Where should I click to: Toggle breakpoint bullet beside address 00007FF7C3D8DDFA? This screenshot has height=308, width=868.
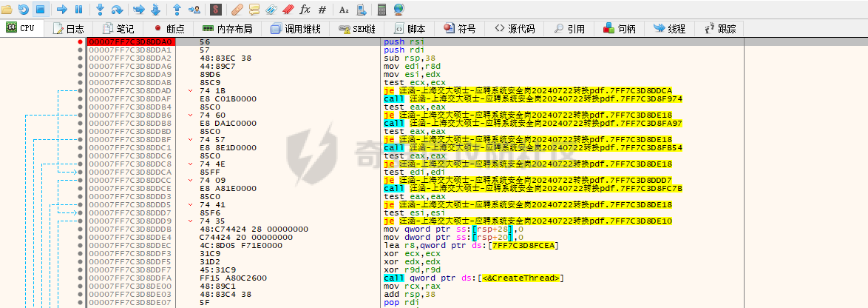pyautogui.click(x=80, y=278)
